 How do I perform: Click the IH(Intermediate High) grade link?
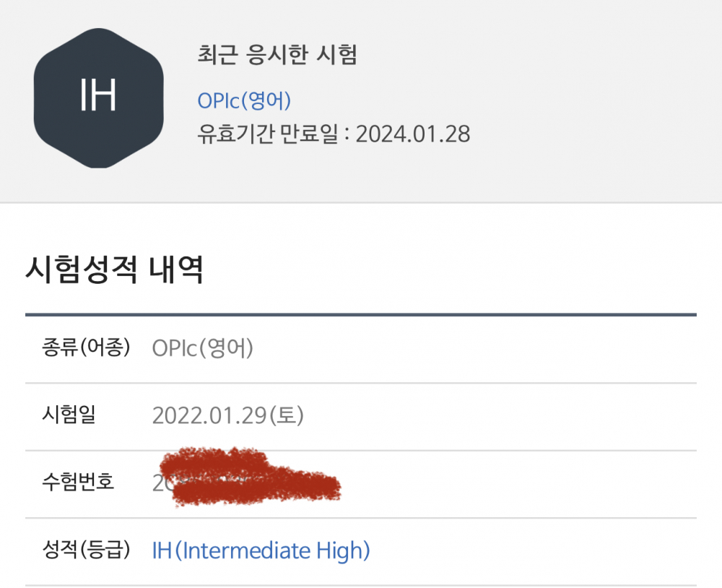[x=261, y=550]
